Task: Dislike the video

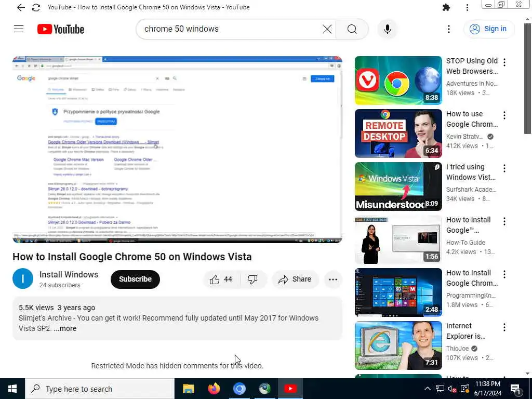Action: click(x=253, y=279)
